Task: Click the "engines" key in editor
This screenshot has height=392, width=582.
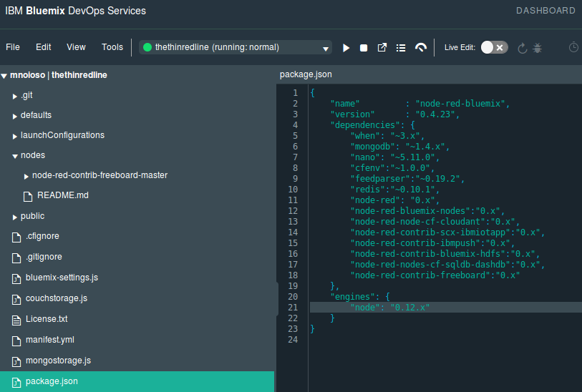Action: (352, 297)
